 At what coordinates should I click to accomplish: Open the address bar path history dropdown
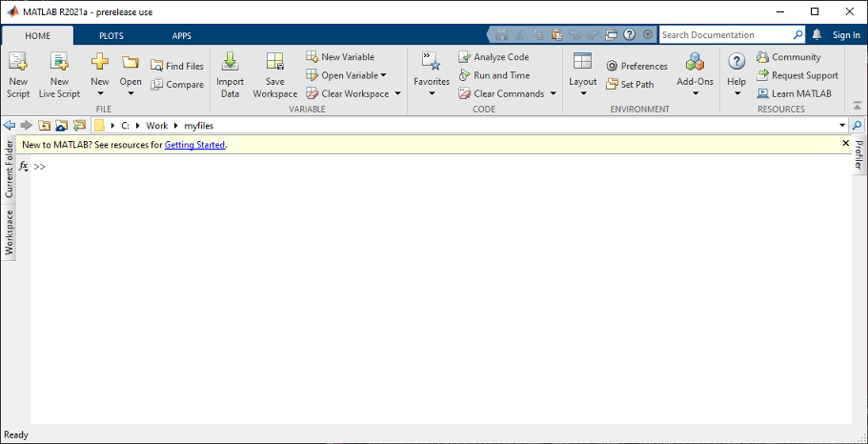842,126
